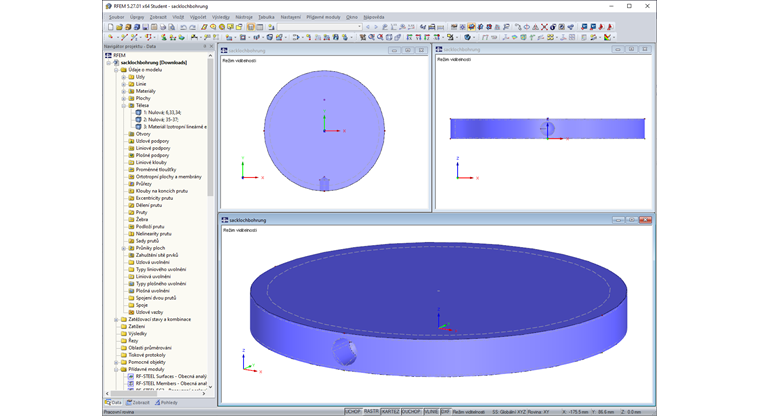
Task: Toggle DXF layer in status bar
Action: coord(445,412)
